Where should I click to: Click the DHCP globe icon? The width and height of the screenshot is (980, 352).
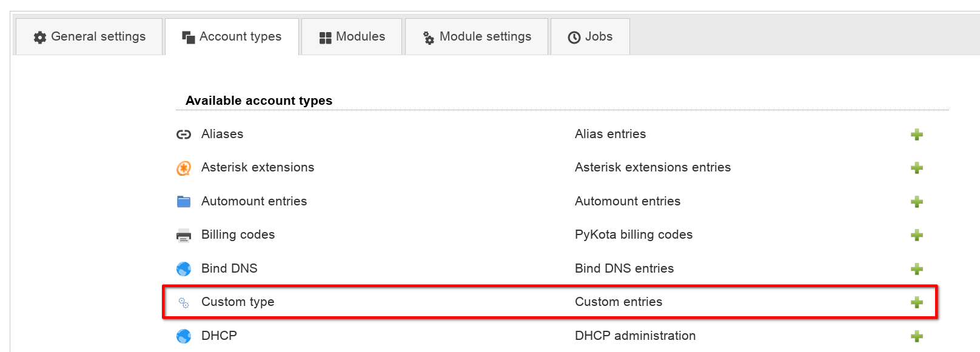[184, 336]
